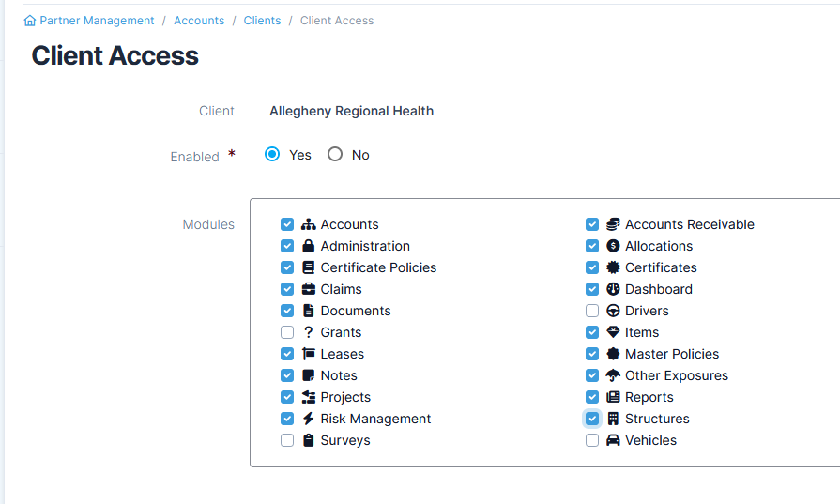Screen dimensions: 840x504
Task: Select the Yes radio button for Enabled
Action: click(272, 154)
